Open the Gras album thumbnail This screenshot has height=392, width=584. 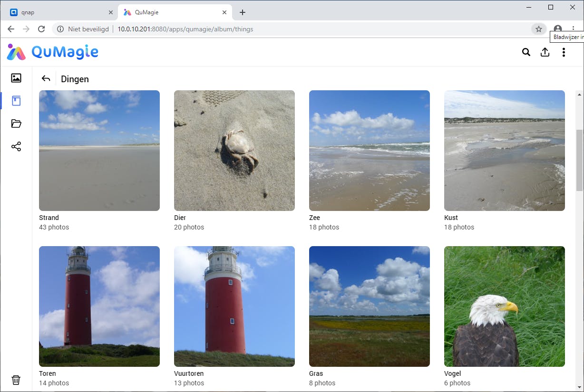[370, 306]
